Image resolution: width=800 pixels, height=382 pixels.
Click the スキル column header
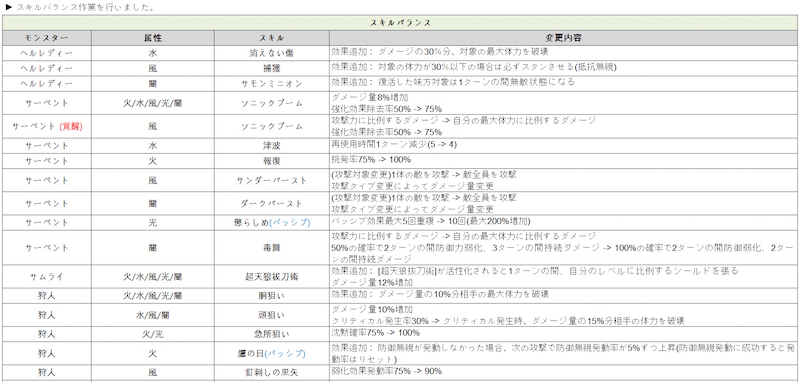[x=271, y=38]
